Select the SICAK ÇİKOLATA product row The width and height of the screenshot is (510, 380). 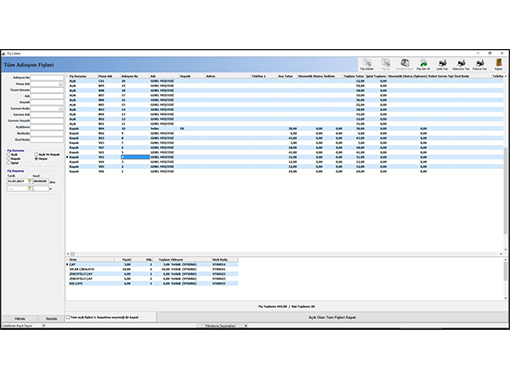click(x=153, y=269)
